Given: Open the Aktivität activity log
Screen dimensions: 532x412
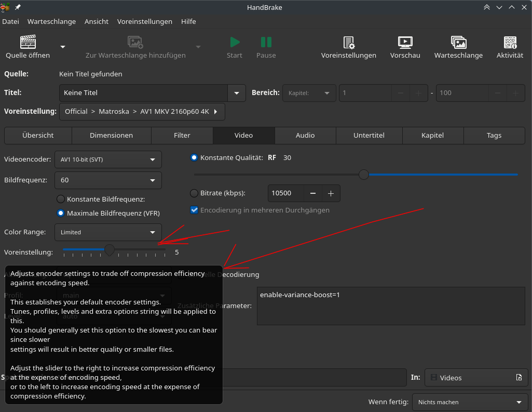Looking at the screenshot, I should 510,47.
